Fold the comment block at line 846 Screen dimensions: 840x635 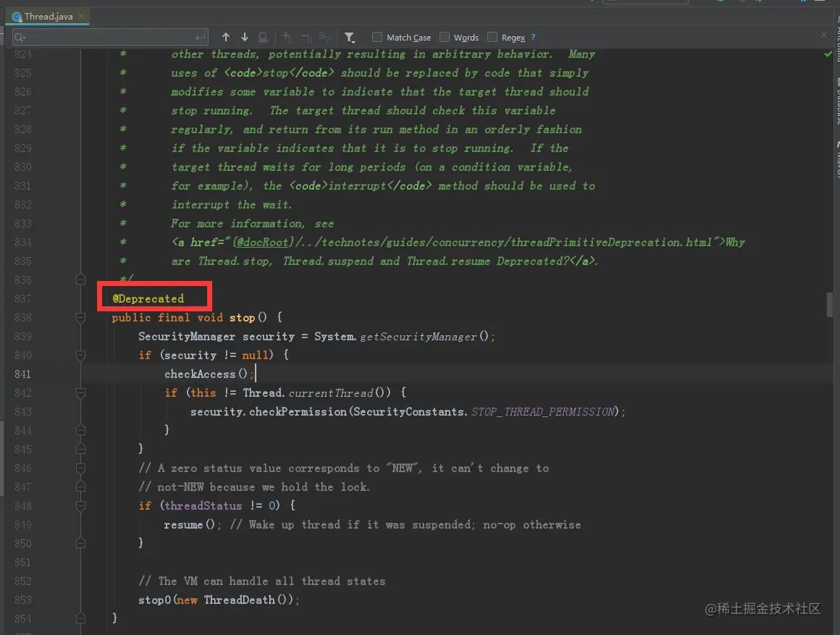(x=81, y=468)
